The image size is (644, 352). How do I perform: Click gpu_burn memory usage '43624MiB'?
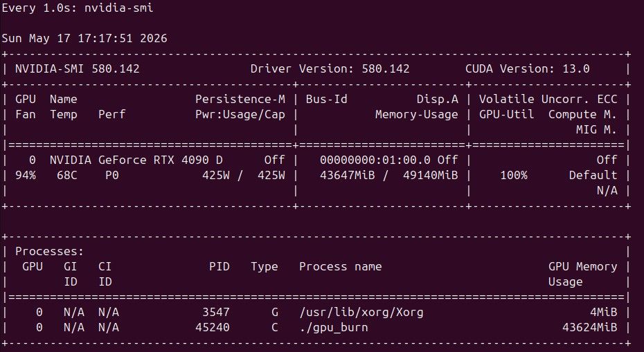589,327
